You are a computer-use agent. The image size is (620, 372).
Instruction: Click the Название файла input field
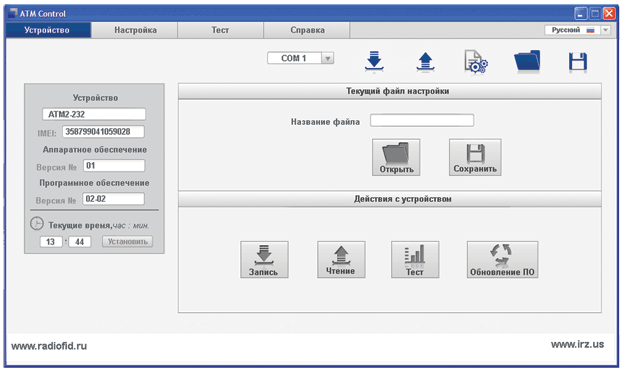point(422,120)
